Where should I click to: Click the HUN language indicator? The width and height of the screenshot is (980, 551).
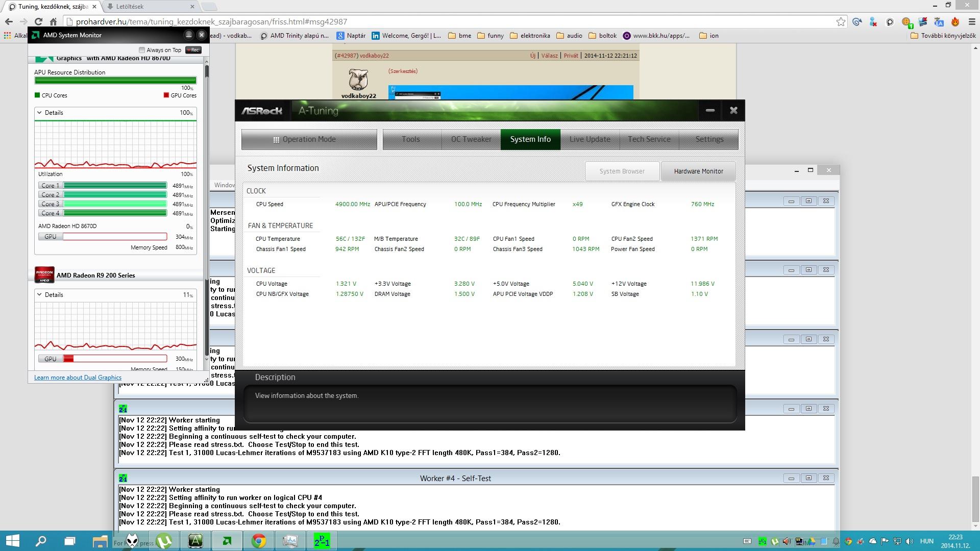tap(927, 541)
